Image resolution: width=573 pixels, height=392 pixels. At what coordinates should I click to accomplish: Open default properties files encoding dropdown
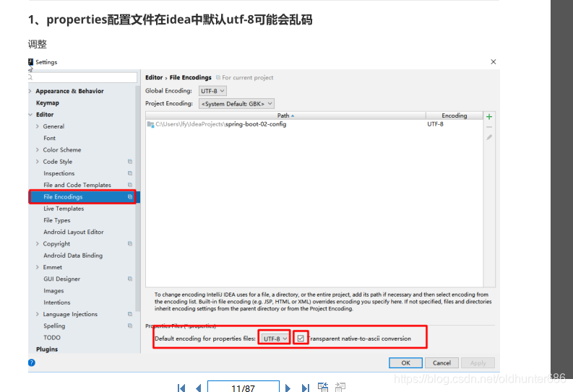tap(275, 339)
